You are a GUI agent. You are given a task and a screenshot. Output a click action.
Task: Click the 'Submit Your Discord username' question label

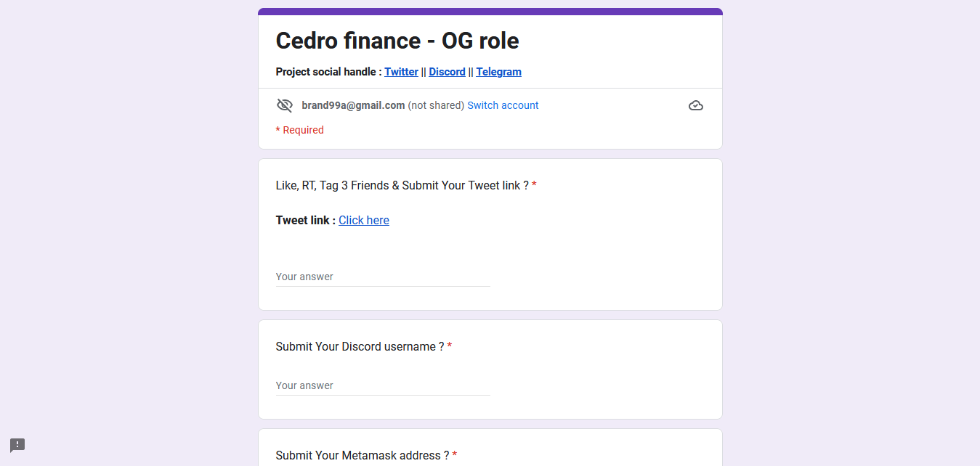(360, 347)
